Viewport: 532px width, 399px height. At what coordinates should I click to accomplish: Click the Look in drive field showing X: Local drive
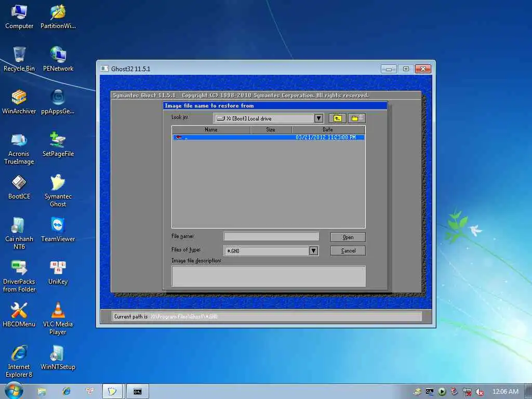click(x=264, y=118)
